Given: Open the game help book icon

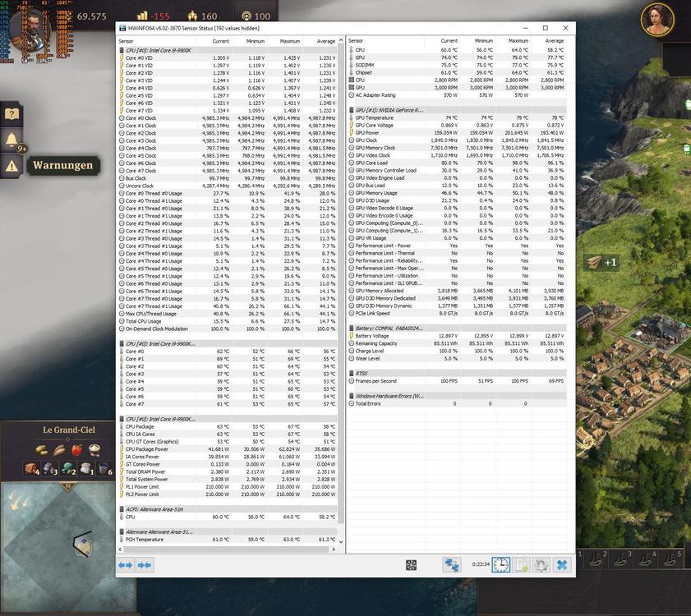Looking at the screenshot, I should (12, 114).
